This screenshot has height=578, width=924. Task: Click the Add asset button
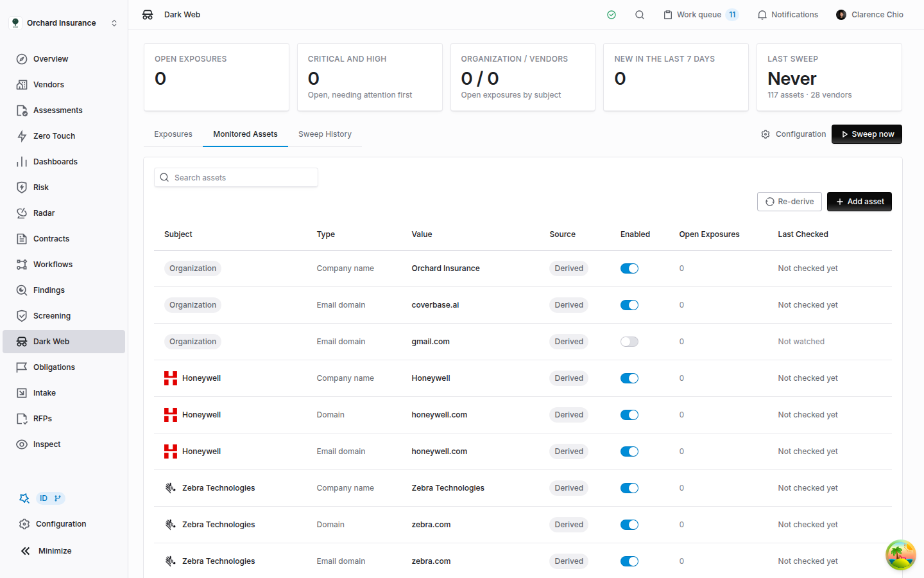coord(859,202)
